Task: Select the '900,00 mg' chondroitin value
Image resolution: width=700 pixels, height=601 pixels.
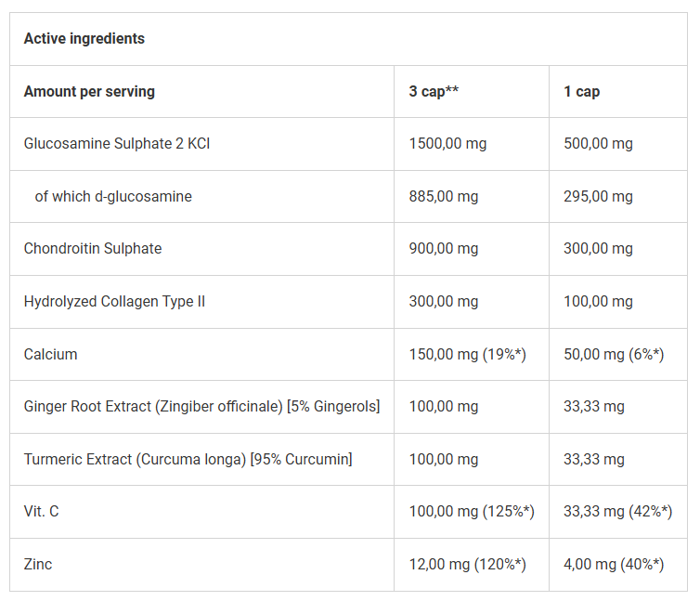Action: pos(444,249)
